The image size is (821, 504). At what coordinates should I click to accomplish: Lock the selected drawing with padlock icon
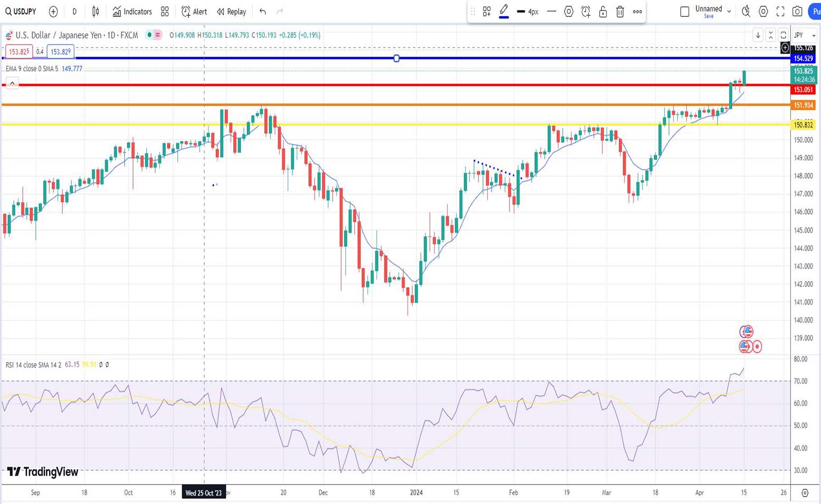[x=603, y=12]
